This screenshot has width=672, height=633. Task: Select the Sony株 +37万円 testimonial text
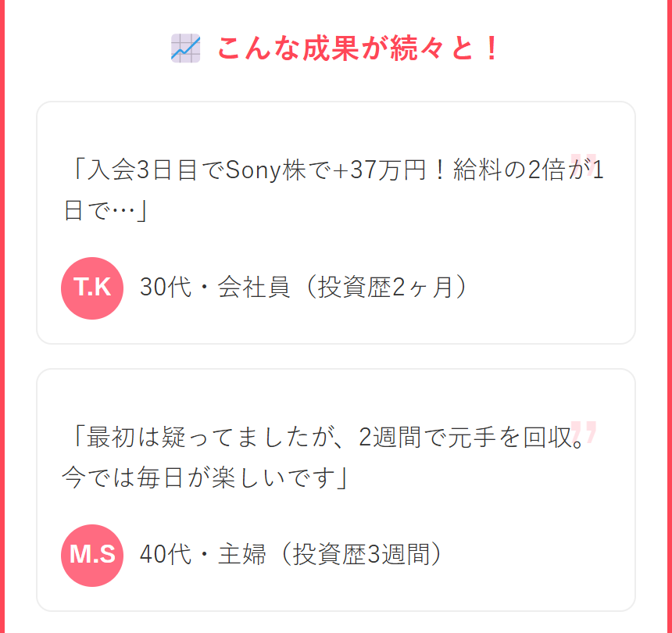pos(334,189)
